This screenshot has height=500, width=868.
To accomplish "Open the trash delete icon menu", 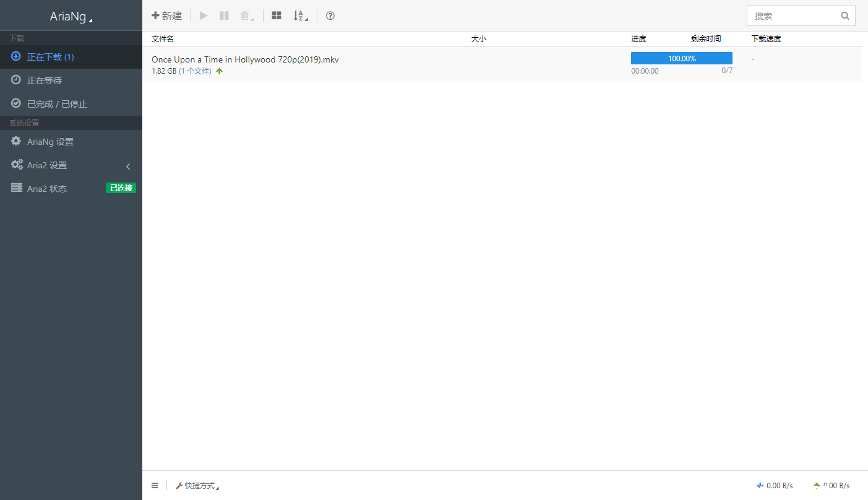I will coord(246,15).
